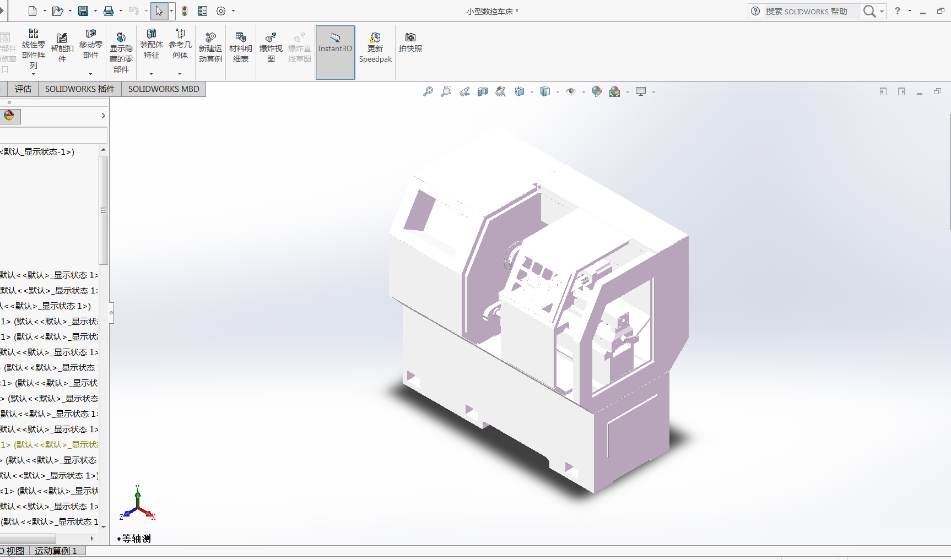The image size is (951, 560).
Task: Expand the Hide/Show Items eye dropdown
Action: pyautogui.click(x=583, y=92)
